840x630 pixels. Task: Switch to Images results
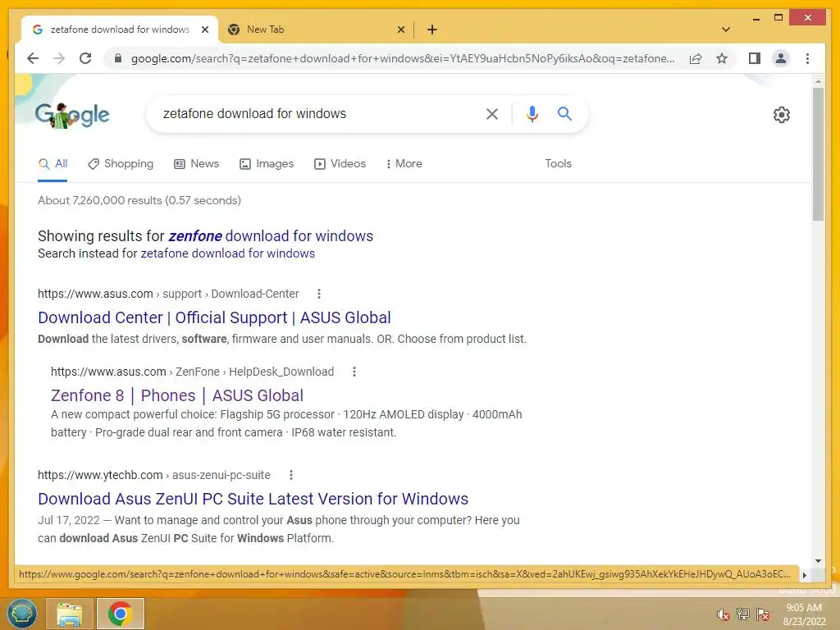[267, 163]
